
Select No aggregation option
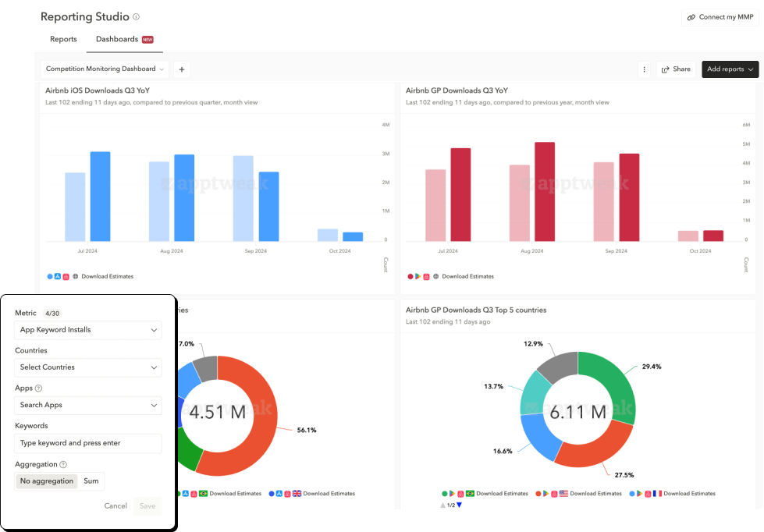coord(47,481)
